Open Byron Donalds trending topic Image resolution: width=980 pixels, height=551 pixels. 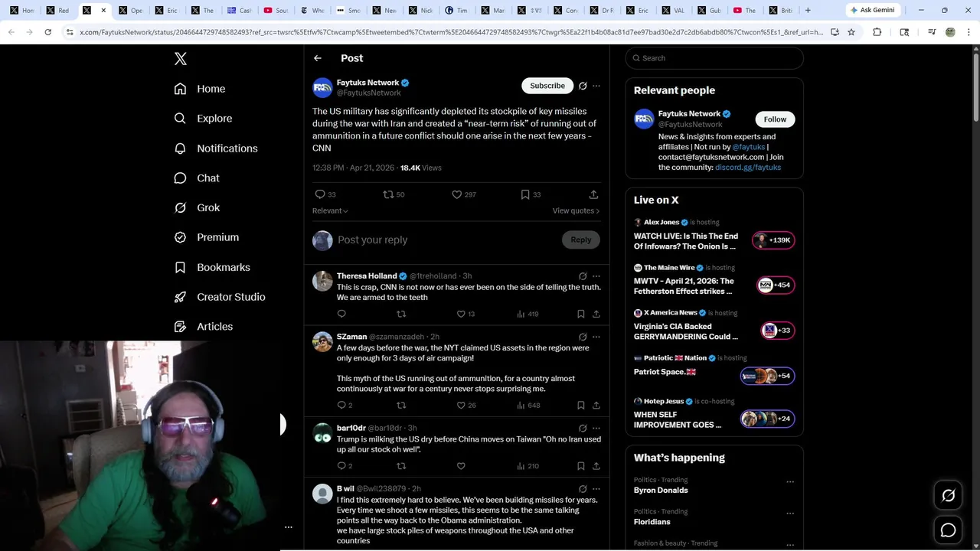[661, 491]
